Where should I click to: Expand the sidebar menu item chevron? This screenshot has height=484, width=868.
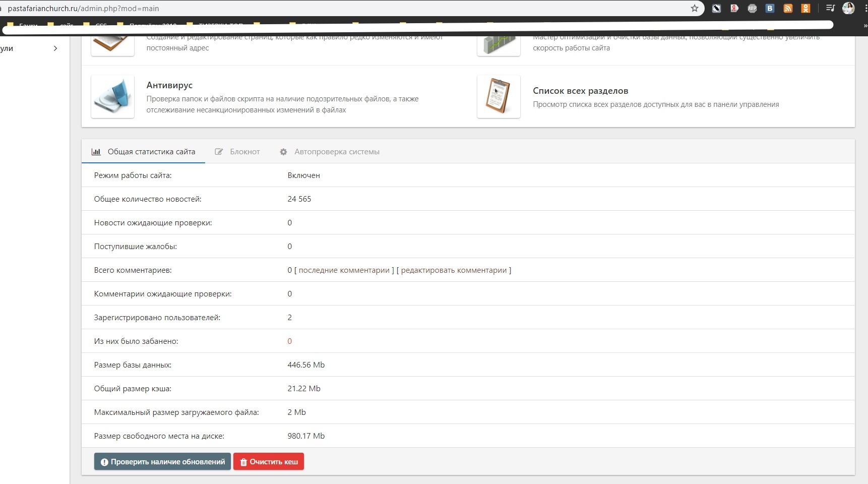(55, 48)
